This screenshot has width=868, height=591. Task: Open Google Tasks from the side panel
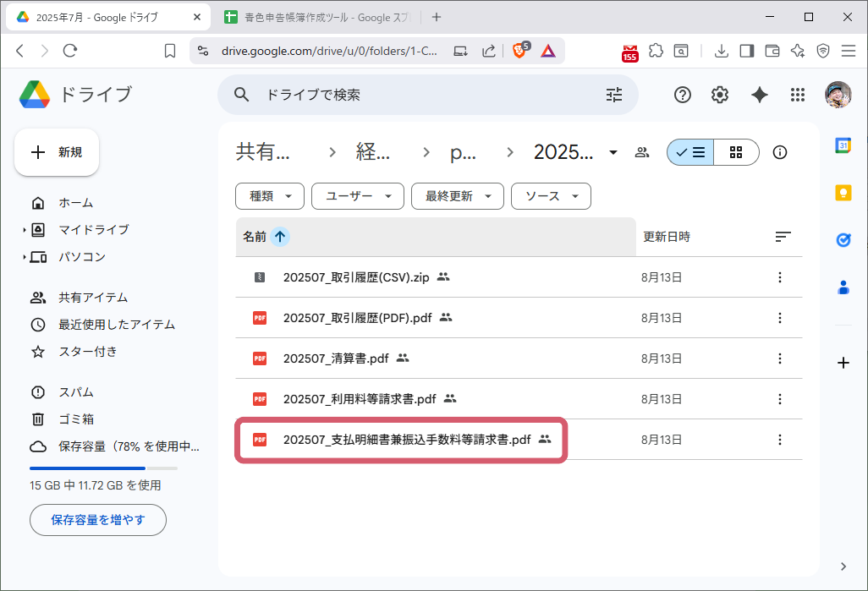pyautogui.click(x=843, y=239)
